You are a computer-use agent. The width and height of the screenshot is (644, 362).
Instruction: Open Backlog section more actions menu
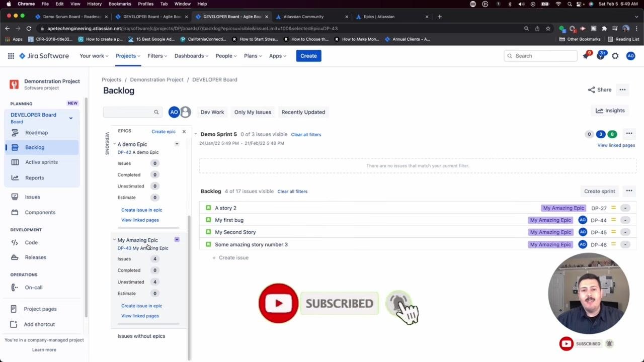click(629, 191)
